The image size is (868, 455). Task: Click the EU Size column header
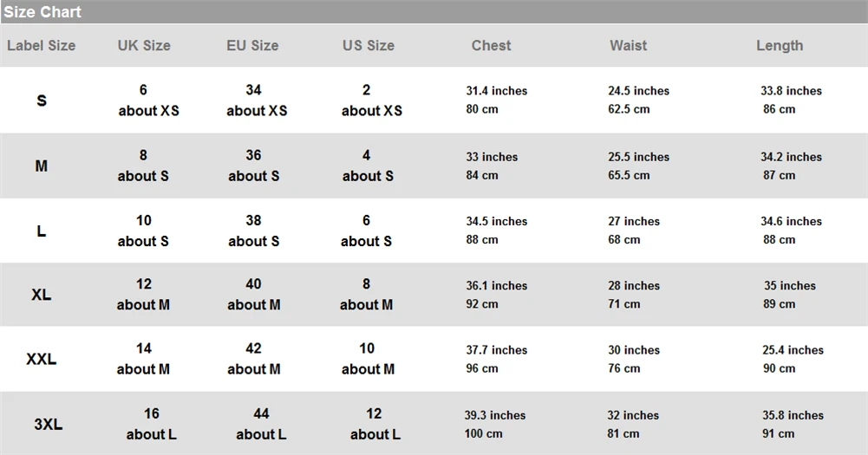[252, 45]
